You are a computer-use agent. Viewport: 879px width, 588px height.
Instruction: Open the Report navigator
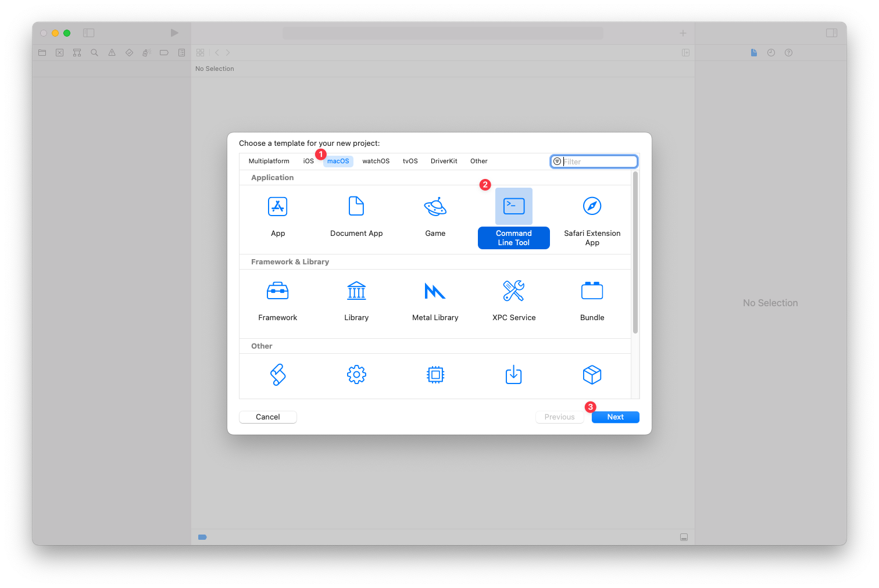[181, 52]
